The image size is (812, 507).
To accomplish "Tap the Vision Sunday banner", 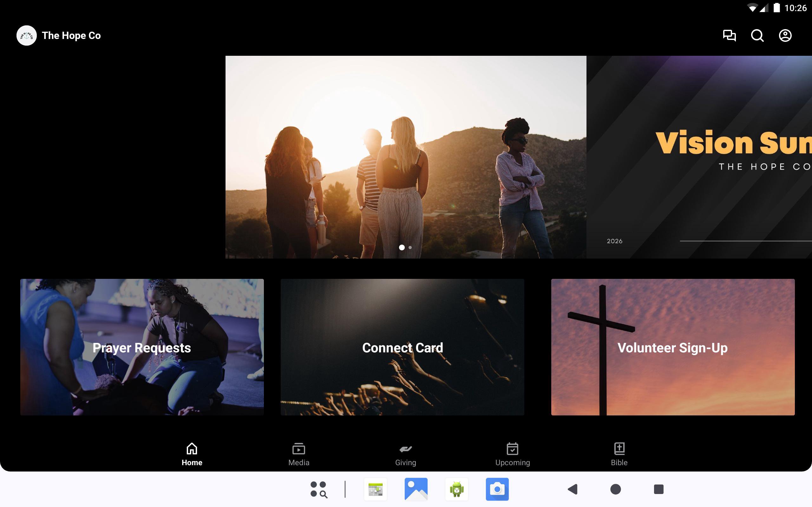I will [699, 157].
